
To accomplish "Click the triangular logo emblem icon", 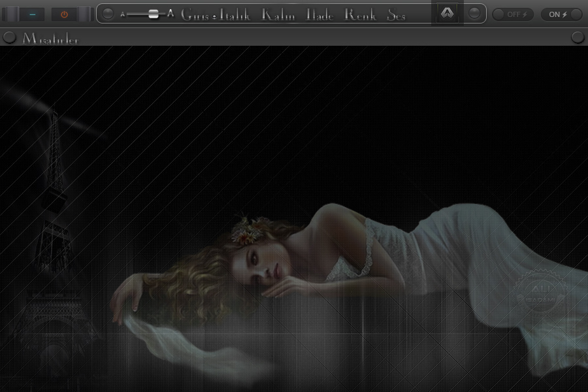I will pyautogui.click(x=448, y=14).
